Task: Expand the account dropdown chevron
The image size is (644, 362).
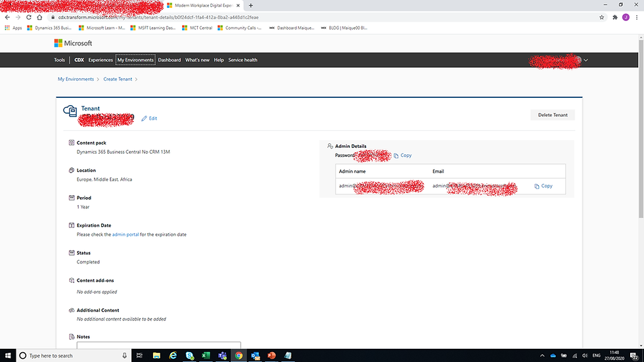Action: pos(586,60)
